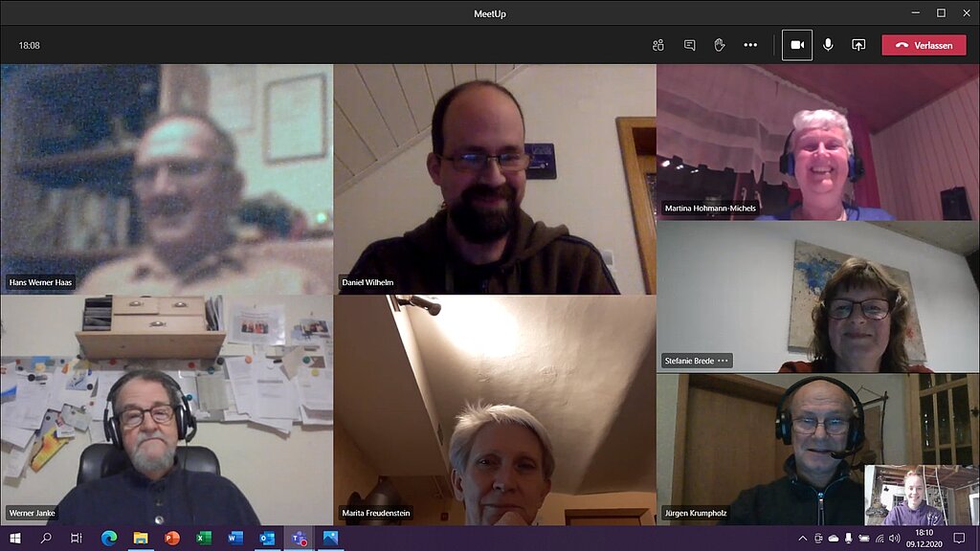Launch PowerPoint from the taskbar
This screenshot has width=980, height=551.
(172, 539)
